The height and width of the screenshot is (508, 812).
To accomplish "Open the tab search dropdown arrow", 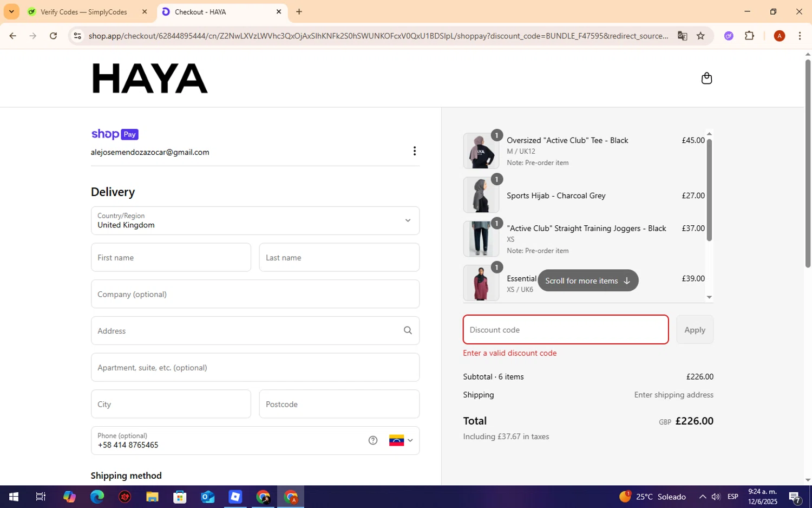I will coord(11,11).
